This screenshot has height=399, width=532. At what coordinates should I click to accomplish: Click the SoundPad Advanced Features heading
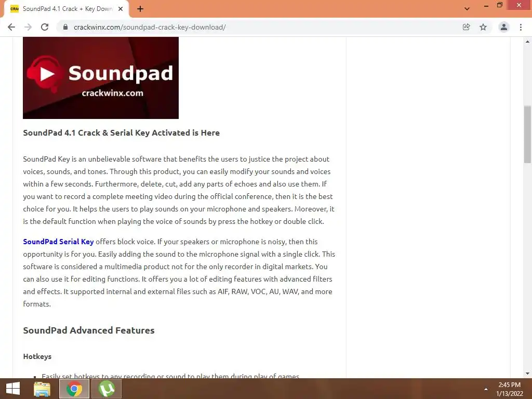point(89,330)
